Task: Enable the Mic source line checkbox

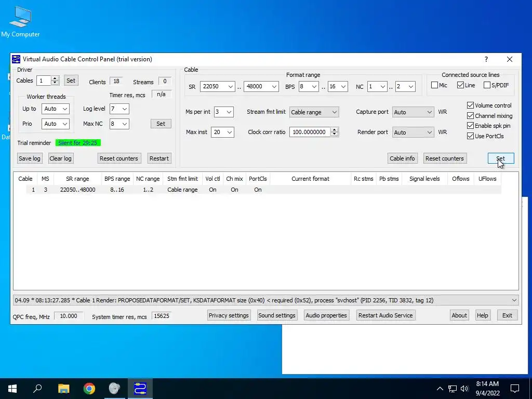Action: [434, 85]
